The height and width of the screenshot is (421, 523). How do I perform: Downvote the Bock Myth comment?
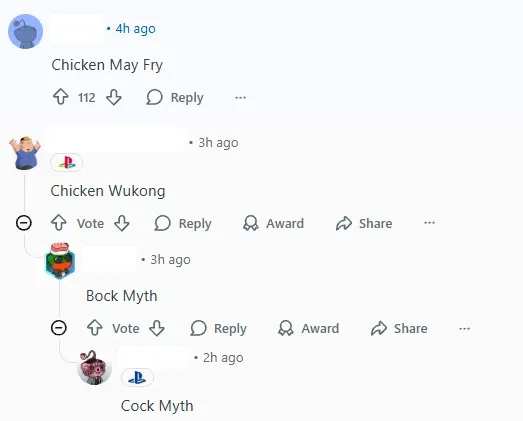(157, 328)
